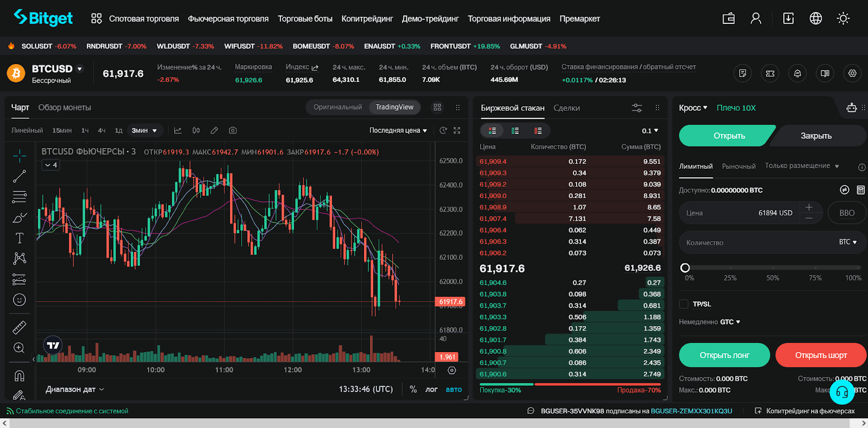Open Спотовая торговля menu
868x428 pixels.
(144, 18)
